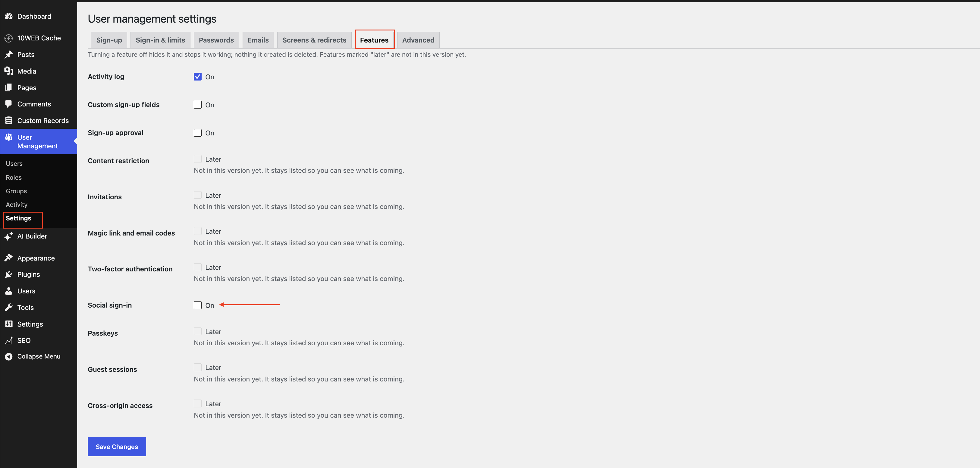Click the disabled Passkeys checkbox
The width and height of the screenshot is (980, 468).
click(x=197, y=332)
